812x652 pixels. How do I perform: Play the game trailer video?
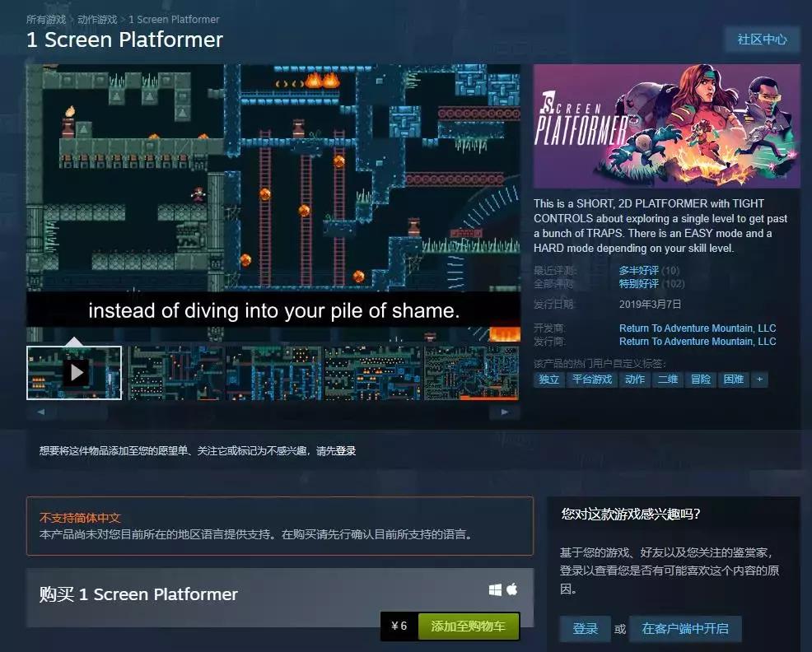point(77,371)
